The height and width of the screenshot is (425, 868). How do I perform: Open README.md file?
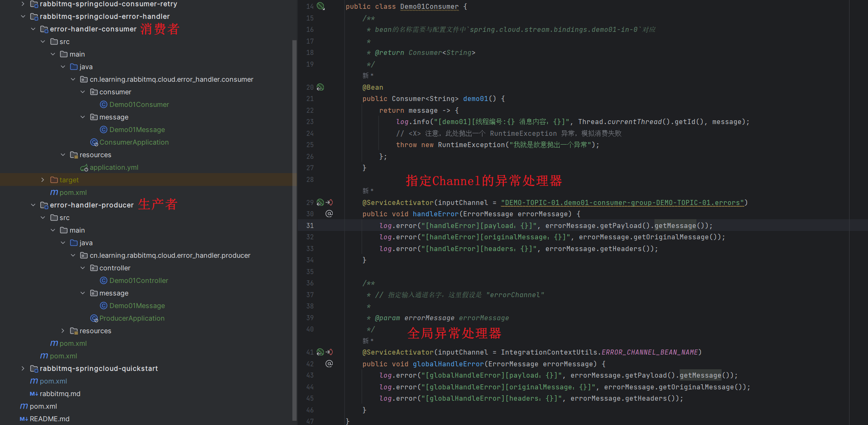(50, 419)
